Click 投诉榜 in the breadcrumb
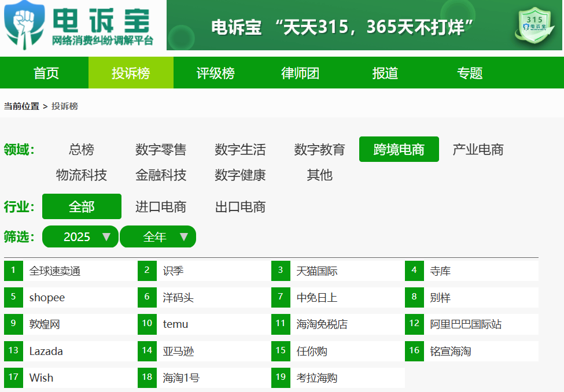The height and width of the screenshot is (392, 564). pos(65,106)
